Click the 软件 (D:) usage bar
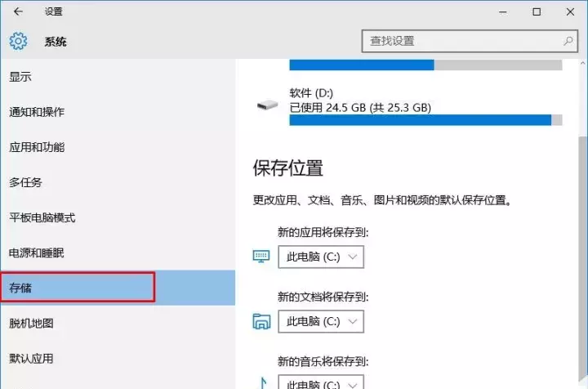The image size is (588, 389). click(x=425, y=120)
